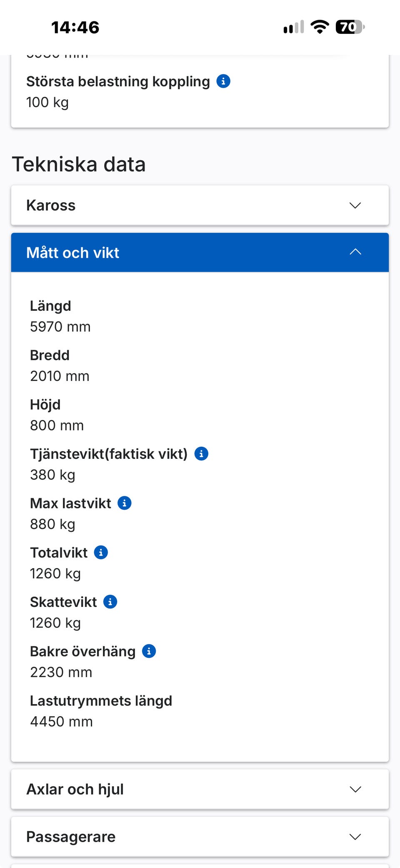This screenshot has width=400, height=868.
Task: Open the Passagerare section title
Action: tap(71, 837)
